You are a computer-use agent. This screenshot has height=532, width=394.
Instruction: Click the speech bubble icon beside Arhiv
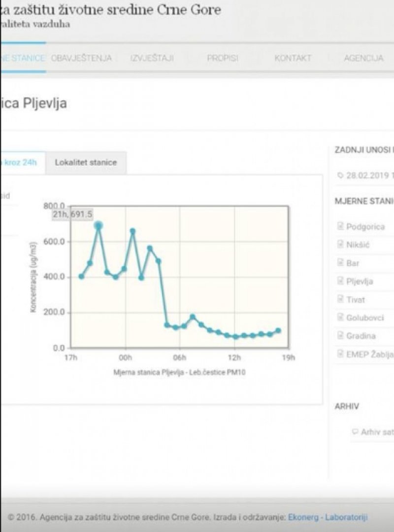coord(355,432)
